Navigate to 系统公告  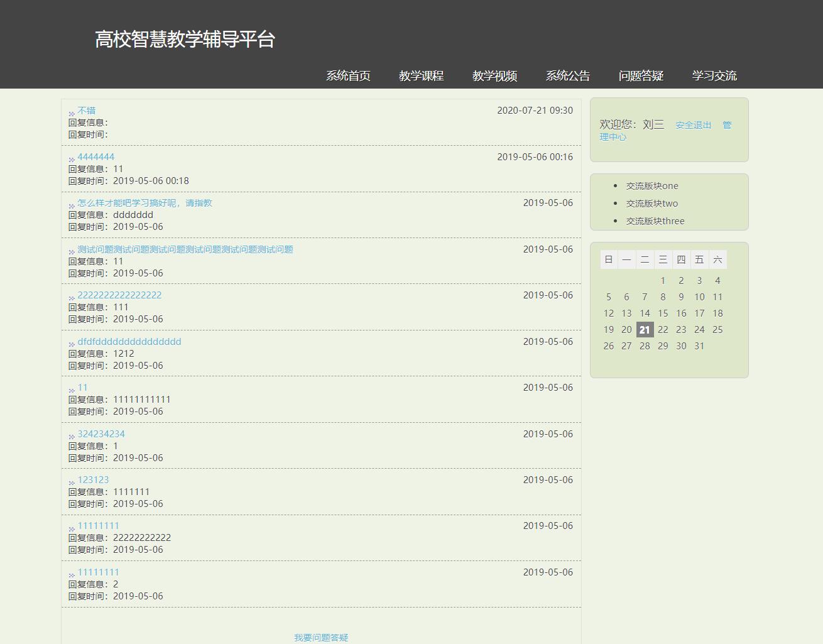pyautogui.click(x=568, y=75)
